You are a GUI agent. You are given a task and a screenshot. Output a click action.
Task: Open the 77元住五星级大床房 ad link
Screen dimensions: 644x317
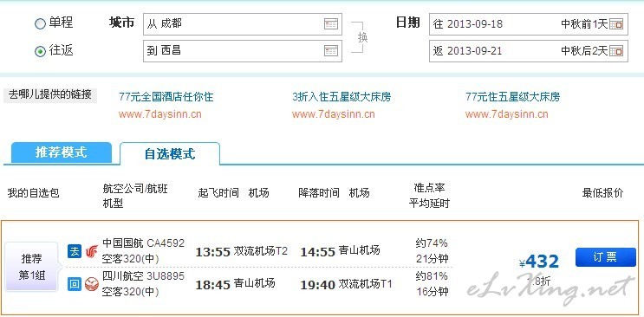click(512, 97)
